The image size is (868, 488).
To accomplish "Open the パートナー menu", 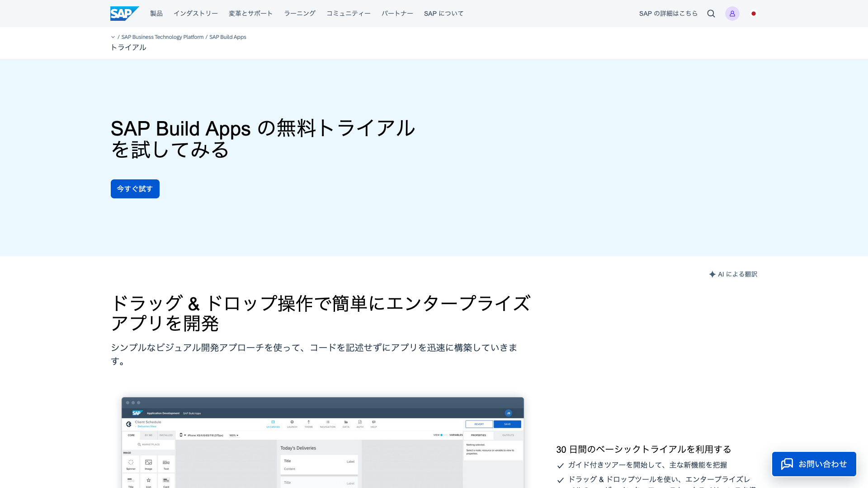I will coord(397,14).
